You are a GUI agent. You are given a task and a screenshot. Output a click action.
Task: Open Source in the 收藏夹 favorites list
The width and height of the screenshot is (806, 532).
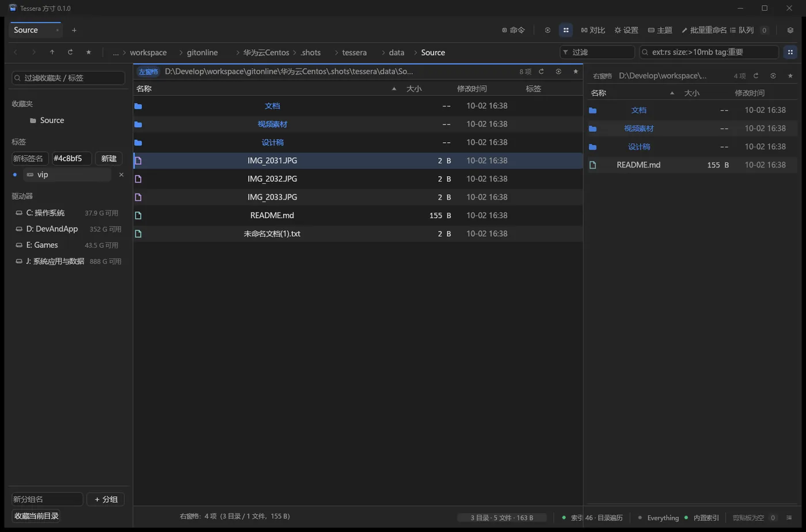point(52,120)
